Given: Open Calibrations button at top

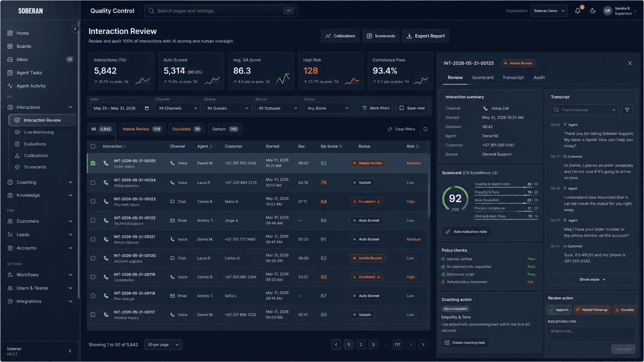Looking at the screenshot, I should (340, 36).
